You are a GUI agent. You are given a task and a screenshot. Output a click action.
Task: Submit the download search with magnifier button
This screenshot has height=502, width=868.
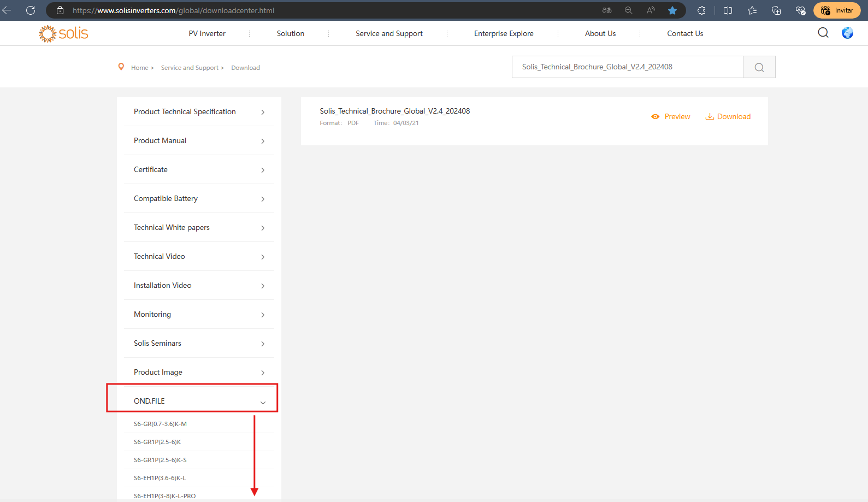pos(759,67)
